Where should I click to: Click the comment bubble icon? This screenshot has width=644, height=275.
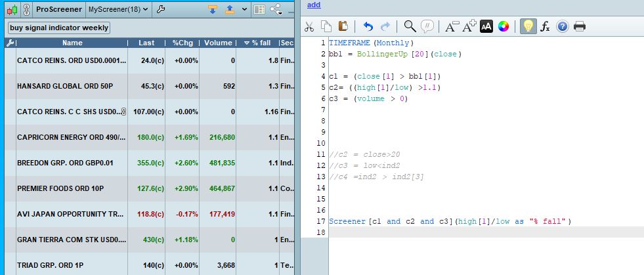[x=427, y=26]
